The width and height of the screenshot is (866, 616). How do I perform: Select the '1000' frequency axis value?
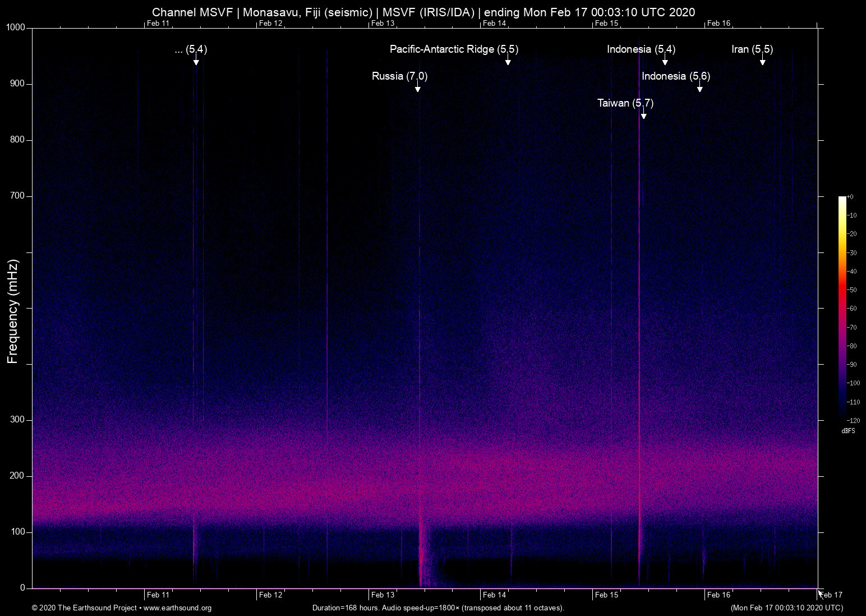coord(16,28)
